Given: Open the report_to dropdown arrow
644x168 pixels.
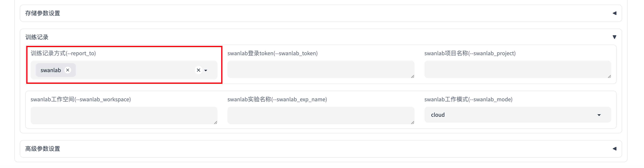Looking at the screenshot, I should pyautogui.click(x=206, y=70).
